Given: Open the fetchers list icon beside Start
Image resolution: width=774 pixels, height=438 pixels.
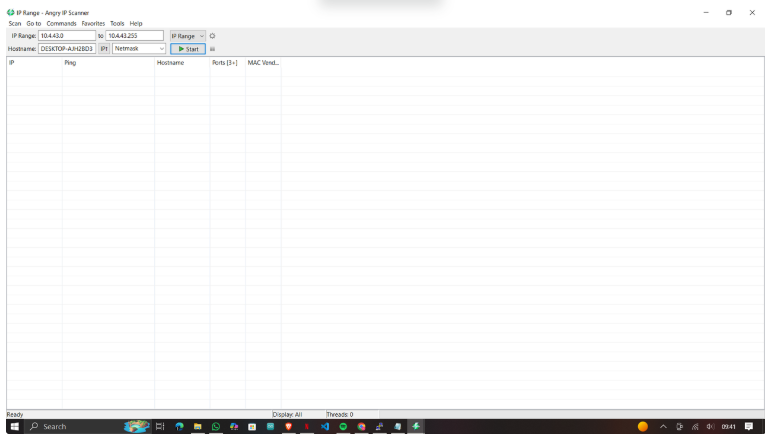Looking at the screenshot, I should [212, 49].
